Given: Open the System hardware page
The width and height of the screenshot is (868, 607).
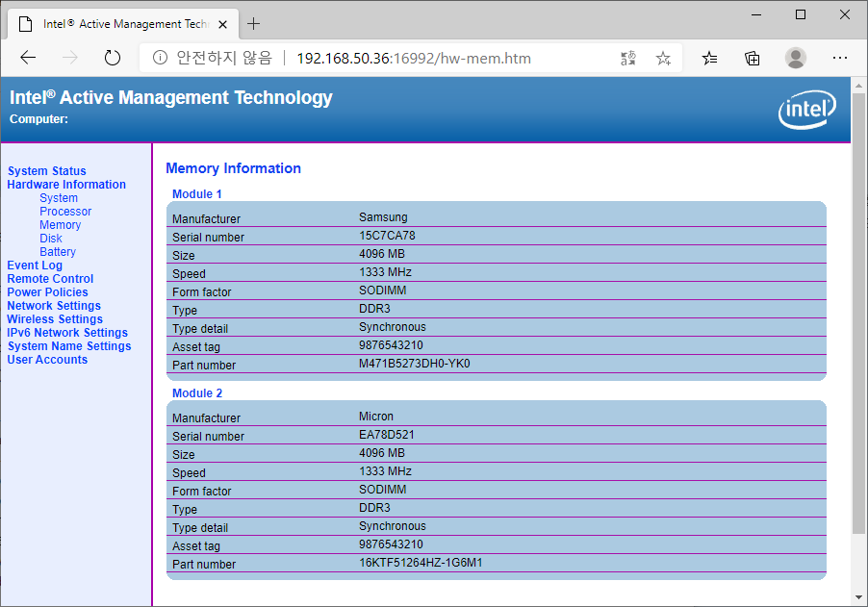Looking at the screenshot, I should click(59, 198).
